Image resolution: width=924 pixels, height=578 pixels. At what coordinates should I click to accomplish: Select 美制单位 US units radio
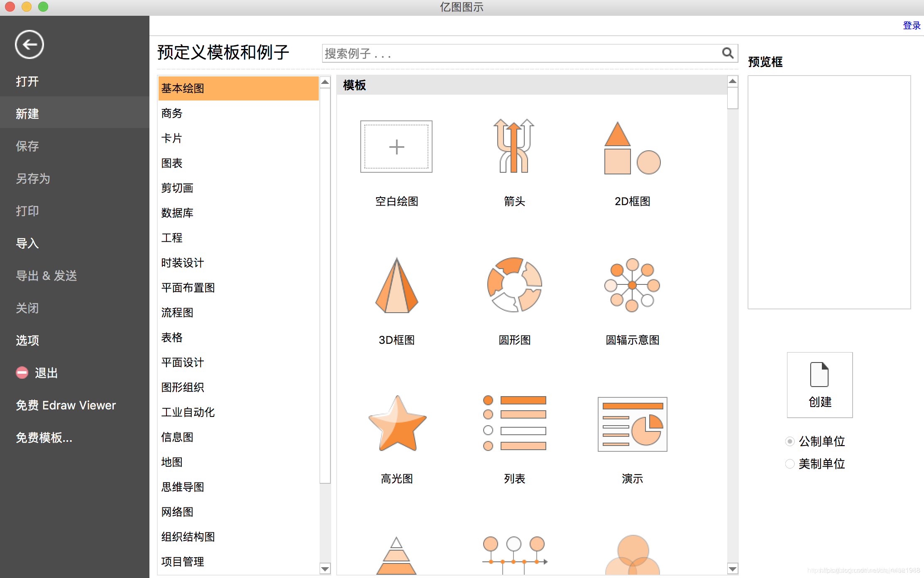[x=790, y=463]
